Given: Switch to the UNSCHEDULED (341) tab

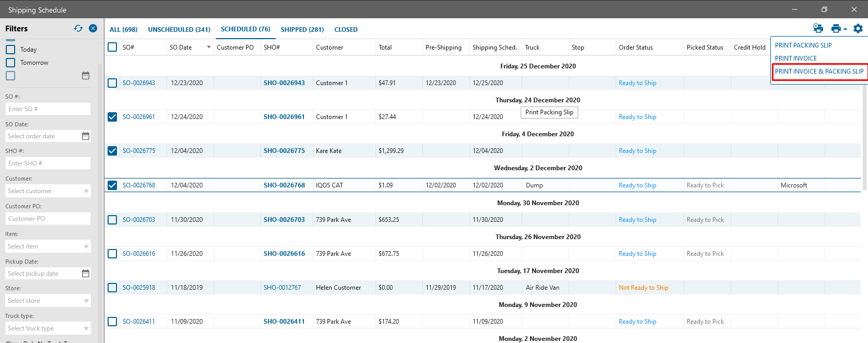Looking at the screenshot, I should tap(179, 30).
